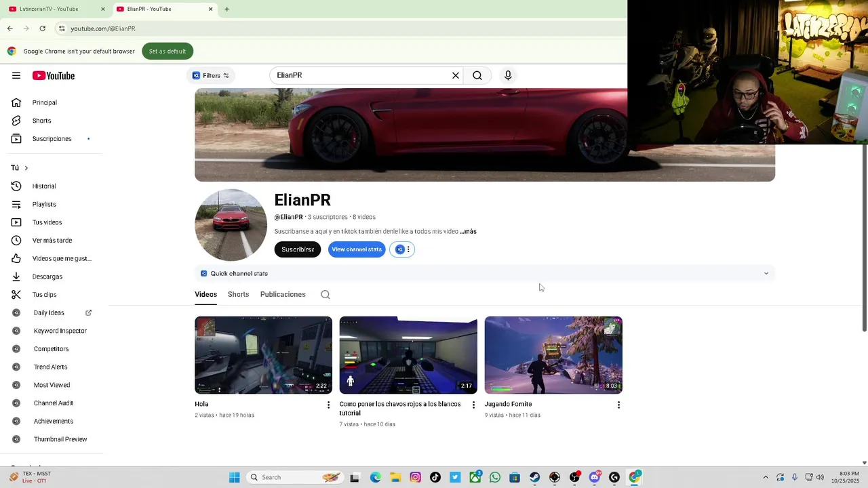Open options menu for Como poner los chavos video
868x488 pixels.
pyautogui.click(x=474, y=405)
